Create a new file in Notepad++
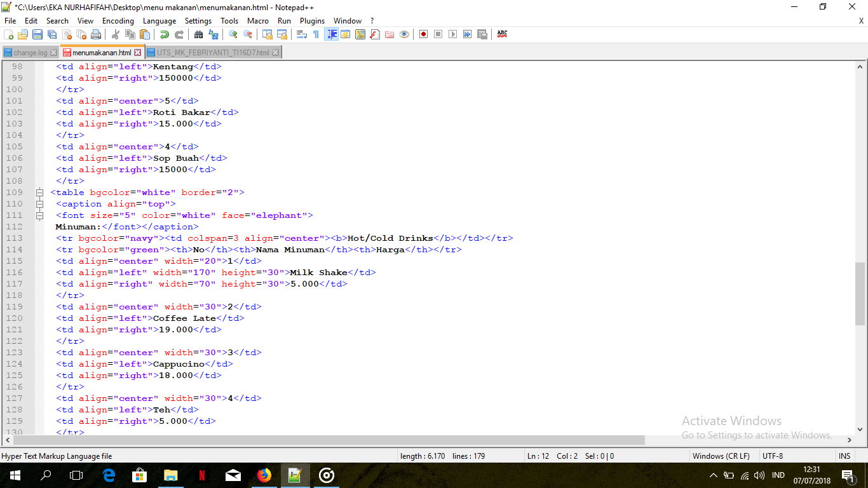This screenshot has width=868, height=488. [x=8, y=34]
